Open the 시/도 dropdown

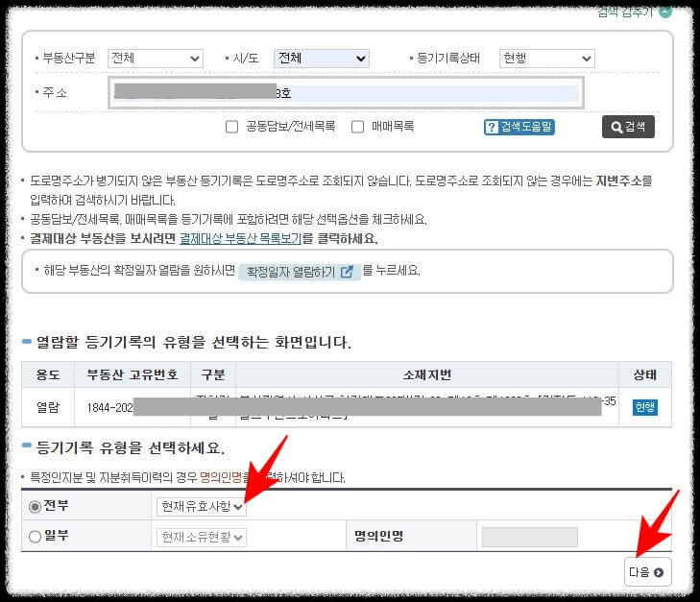[x=322, y=59]
